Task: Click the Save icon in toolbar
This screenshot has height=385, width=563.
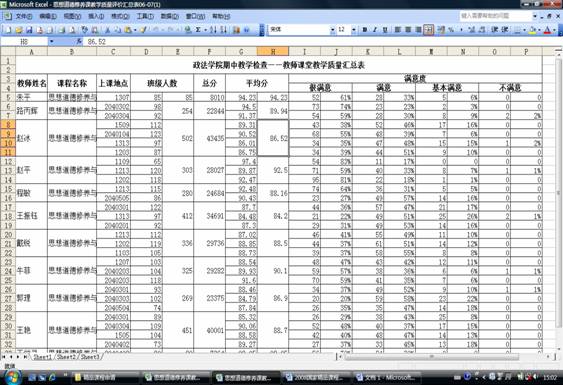Action: 29,30
